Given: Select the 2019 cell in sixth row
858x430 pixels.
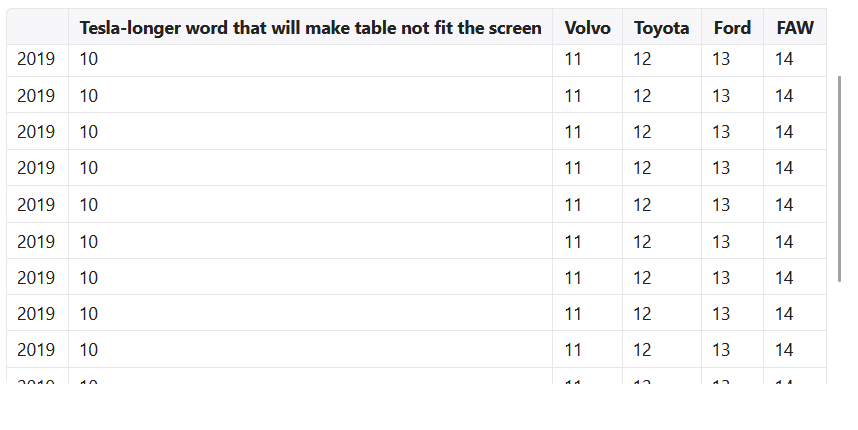Looking at the screenshot, I should pos(36,241).
